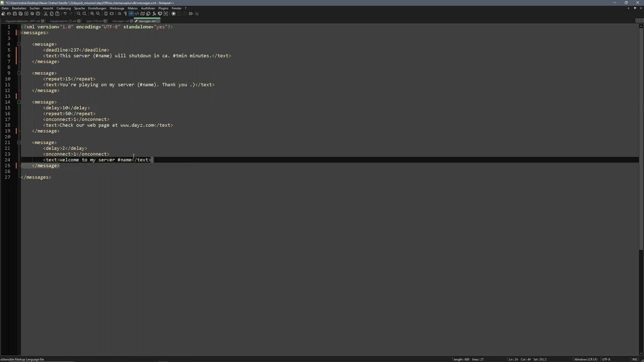Start macro recording with the record icon
The width and height of the screenshot is (644, 362).
click(174, 14)
